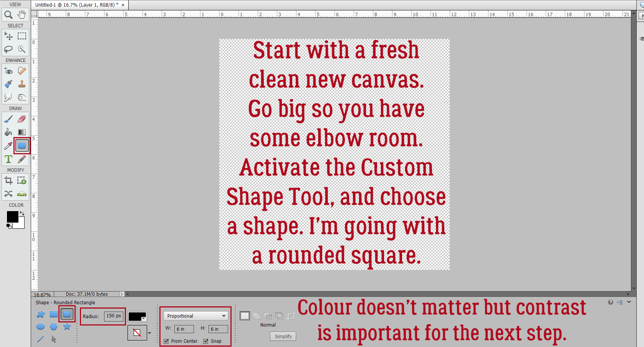Select Intersect Shape Areas mode
Viewport: 644px width, 347px height.
[x=280, y=316]
